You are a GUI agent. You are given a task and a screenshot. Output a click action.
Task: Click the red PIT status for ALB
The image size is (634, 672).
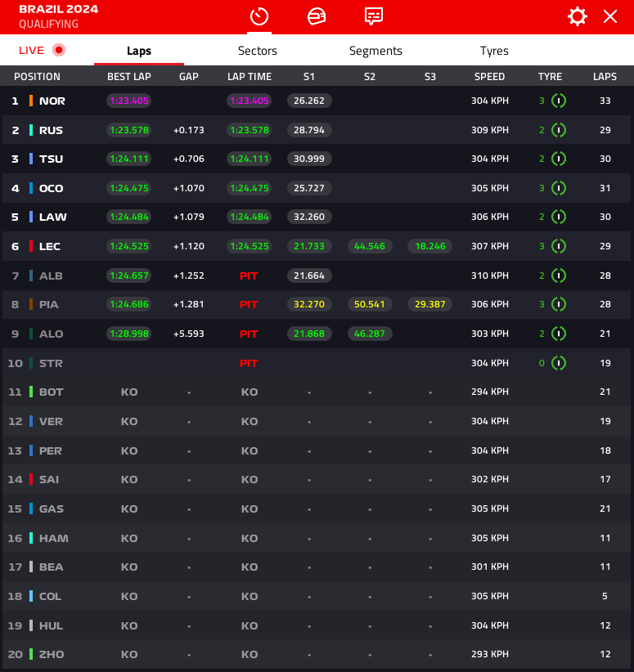pos(249,276)
